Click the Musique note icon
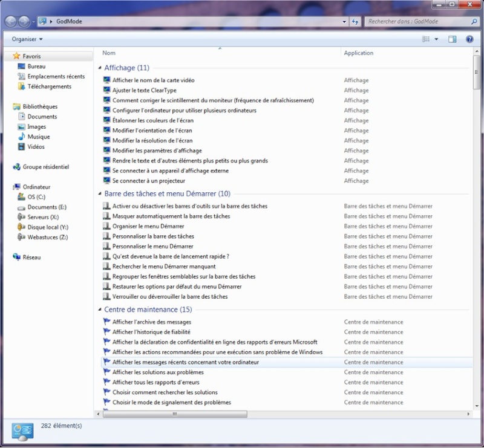The image size is (484, 448). coord(21,137)
